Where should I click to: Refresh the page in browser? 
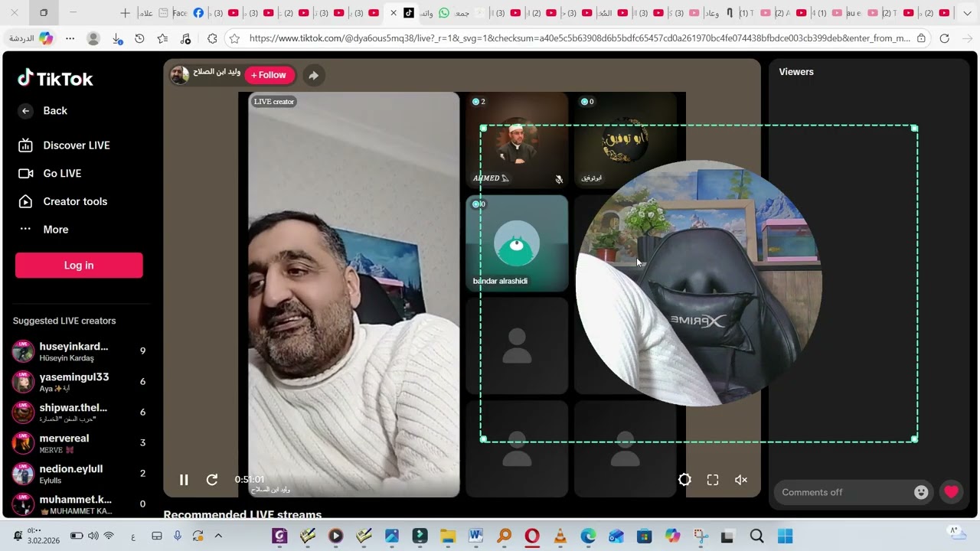[944, 38]
